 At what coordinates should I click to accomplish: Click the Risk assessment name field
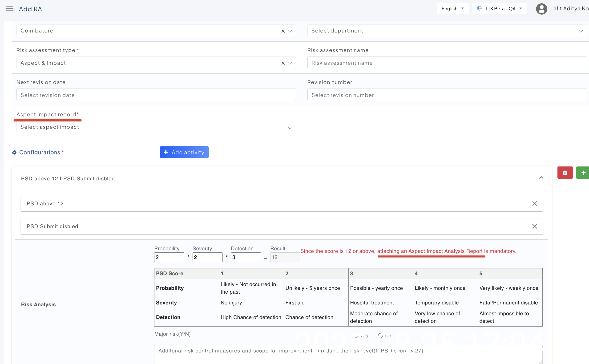tap(447, 63)
